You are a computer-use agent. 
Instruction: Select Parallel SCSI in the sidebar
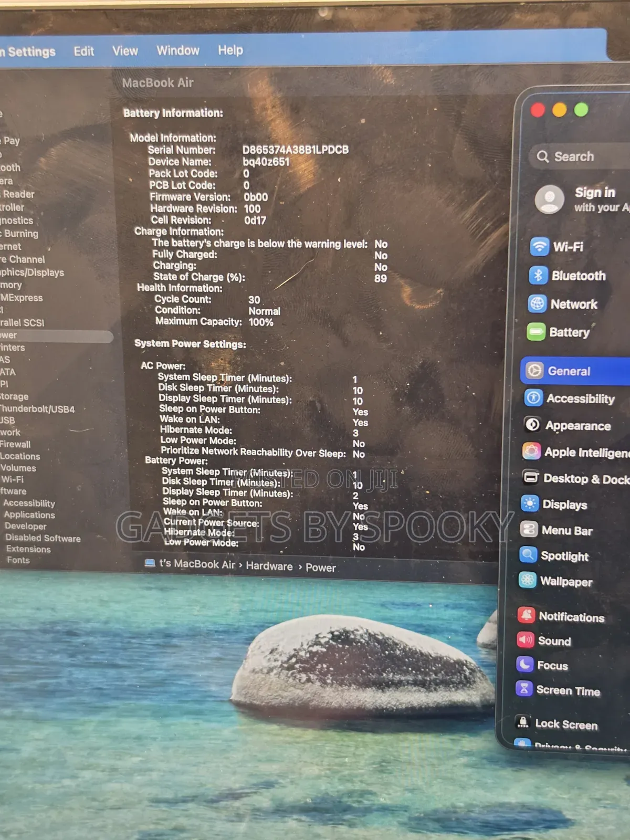click(x=22, y=322)
